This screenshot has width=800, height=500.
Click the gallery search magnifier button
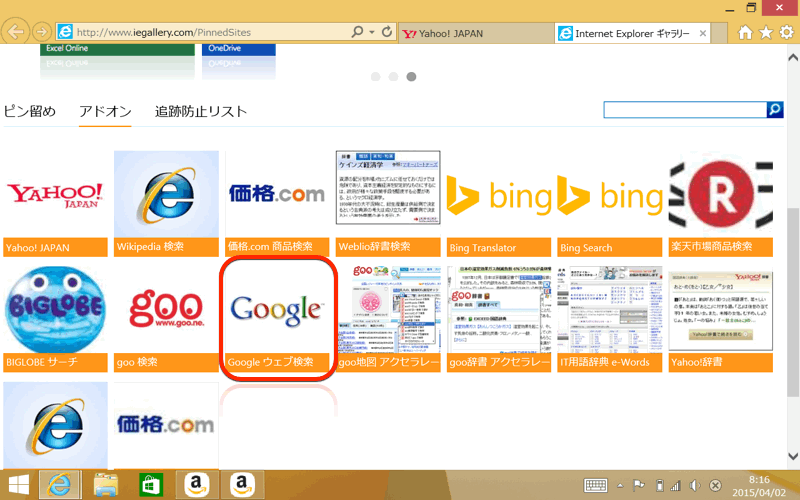click(x=774, y=110)
